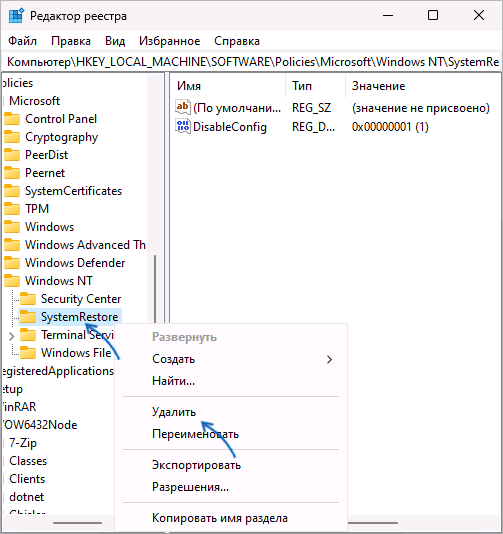Click the Peernet folder icon
This screenshot has width=503, height=534.
(12, 173)
